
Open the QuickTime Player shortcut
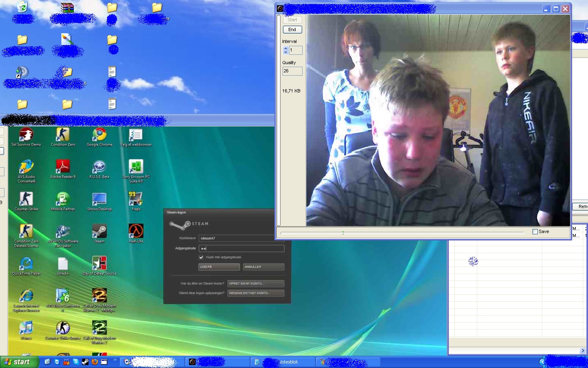click(26, 264)
